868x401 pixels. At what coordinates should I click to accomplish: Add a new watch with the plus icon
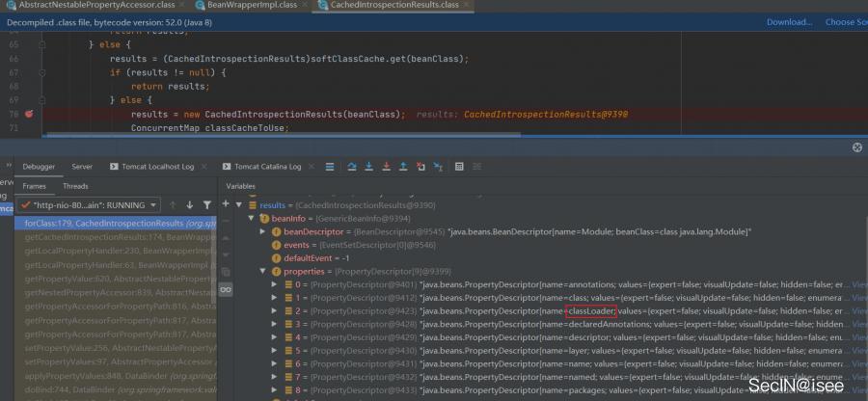226,204
